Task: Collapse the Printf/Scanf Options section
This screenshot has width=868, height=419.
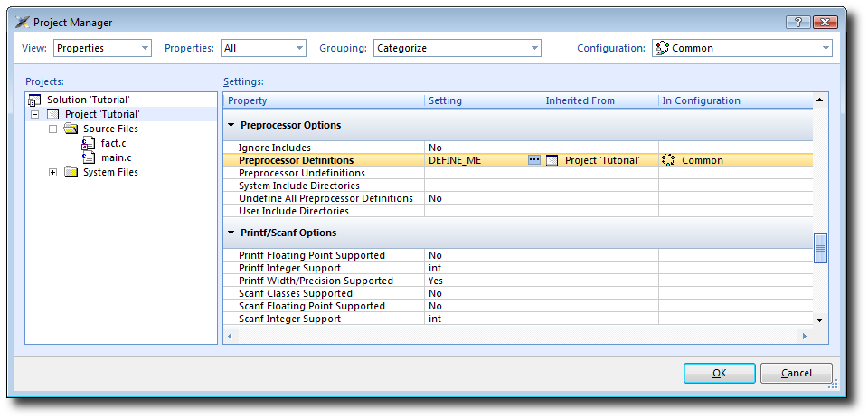Action: [x=231, y=233]
